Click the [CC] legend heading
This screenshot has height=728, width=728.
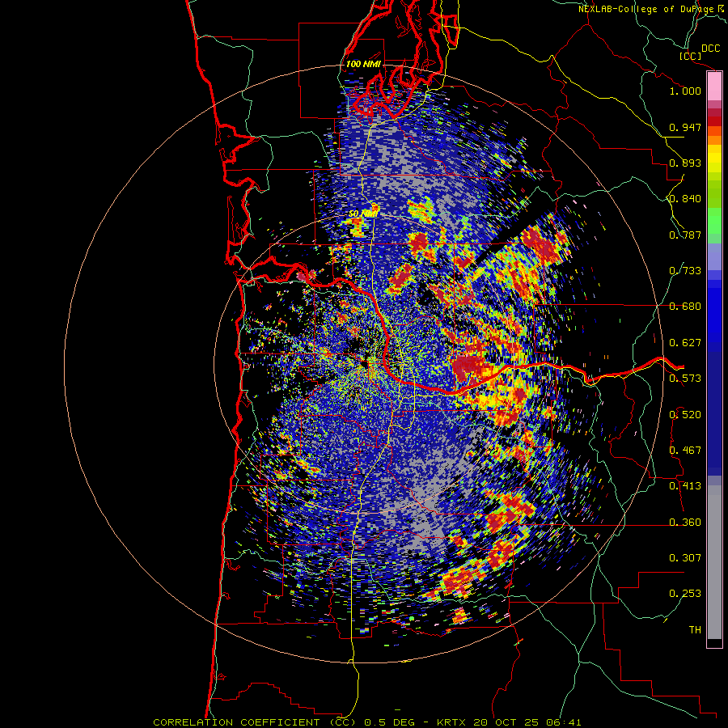point(690,56)
